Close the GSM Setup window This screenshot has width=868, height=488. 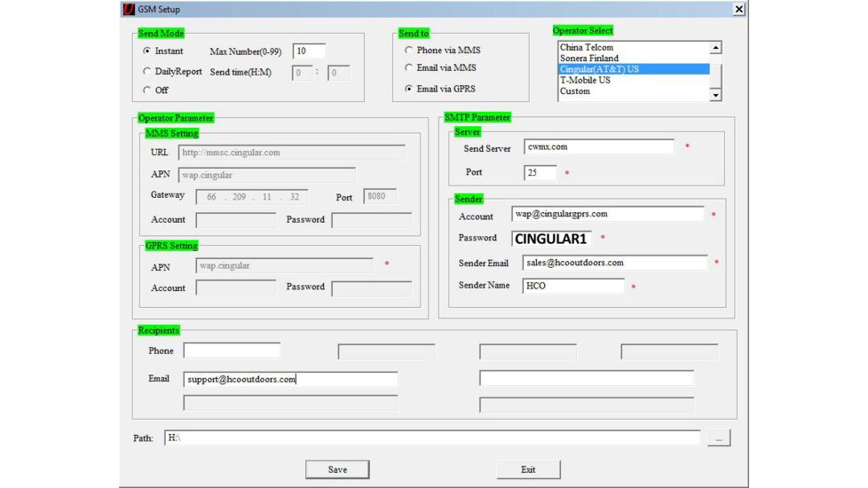[739, 9]
